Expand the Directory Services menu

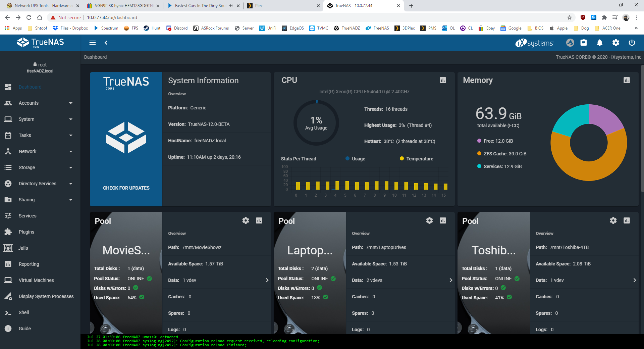tap(40, 184)
